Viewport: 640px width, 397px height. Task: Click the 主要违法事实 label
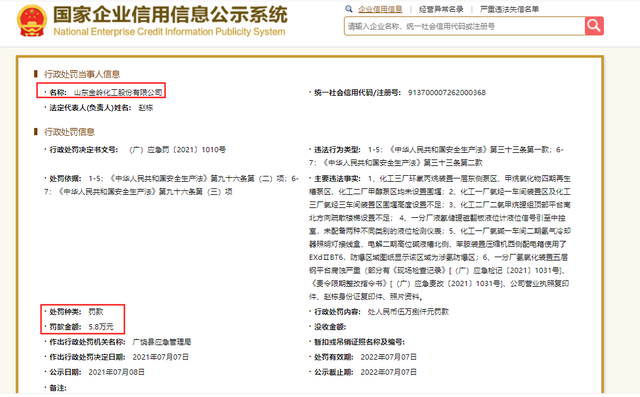tap(337, 179)
